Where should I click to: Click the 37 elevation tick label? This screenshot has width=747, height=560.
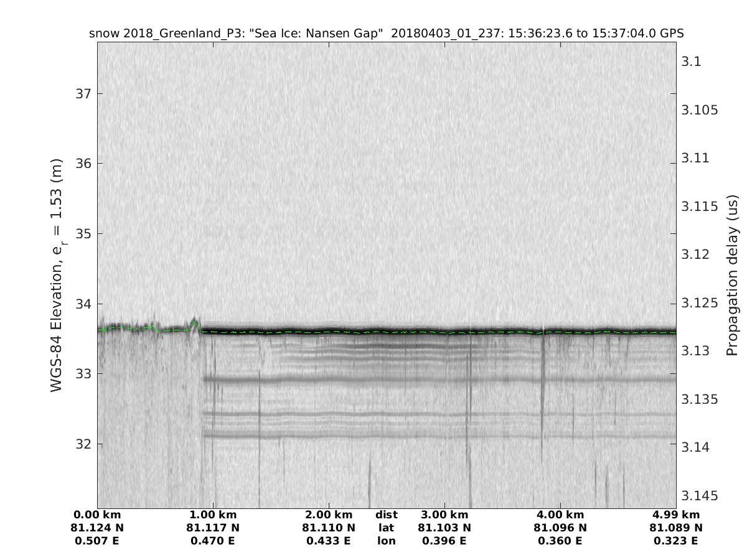tap(83, 93)
